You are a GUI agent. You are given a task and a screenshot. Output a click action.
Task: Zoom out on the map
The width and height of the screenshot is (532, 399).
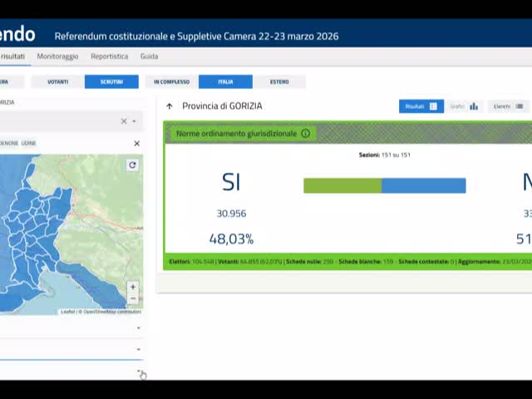[132, 298]
